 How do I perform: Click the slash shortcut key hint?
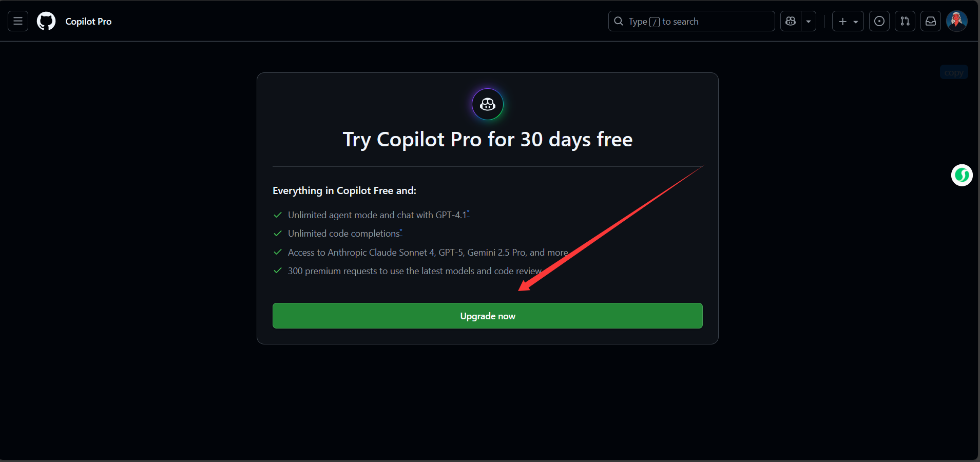pos(655,22)
